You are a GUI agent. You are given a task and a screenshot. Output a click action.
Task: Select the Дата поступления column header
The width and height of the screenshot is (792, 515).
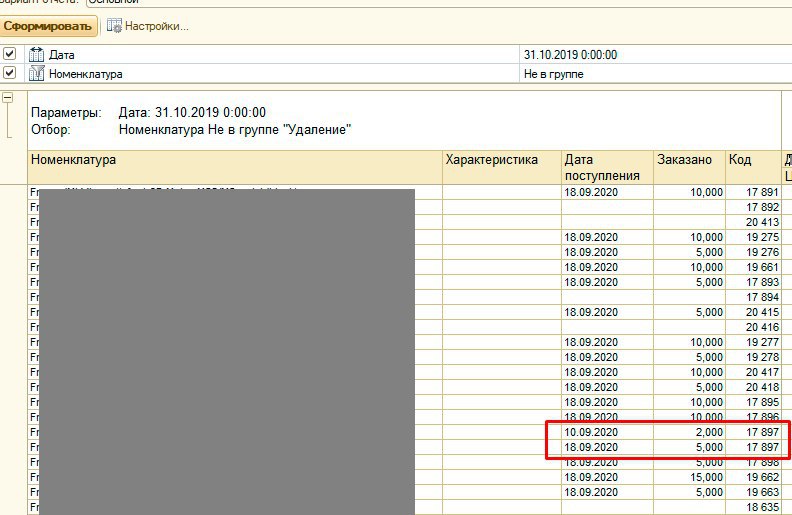(607, 167)
